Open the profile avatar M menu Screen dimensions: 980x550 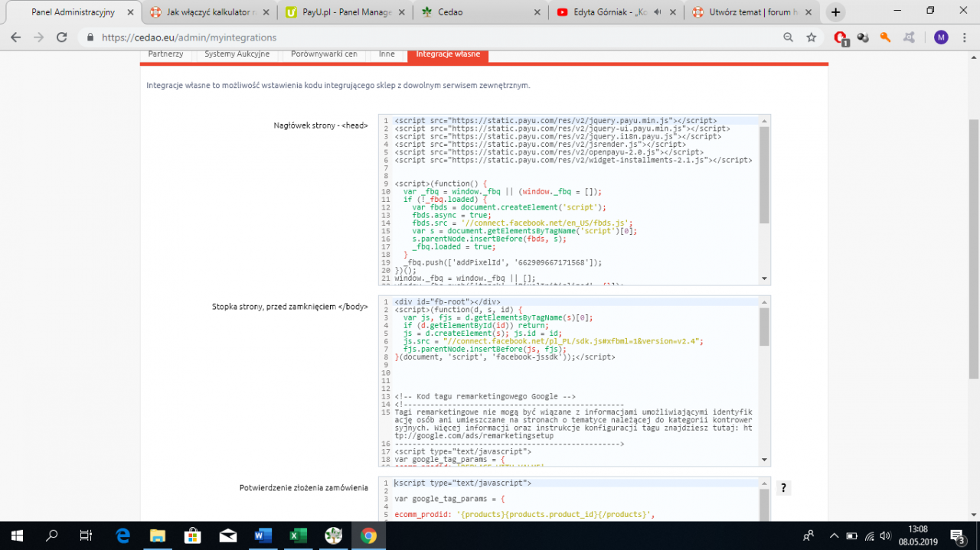click(x=941, y=37)
